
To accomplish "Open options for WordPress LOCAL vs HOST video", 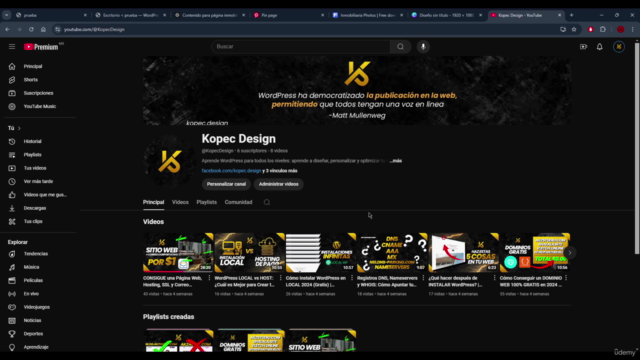I will 280,278.
